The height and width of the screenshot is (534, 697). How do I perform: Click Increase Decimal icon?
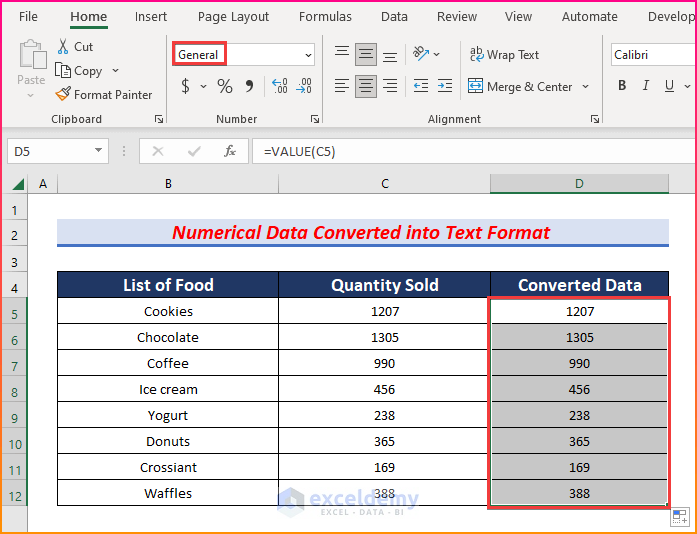280,86
